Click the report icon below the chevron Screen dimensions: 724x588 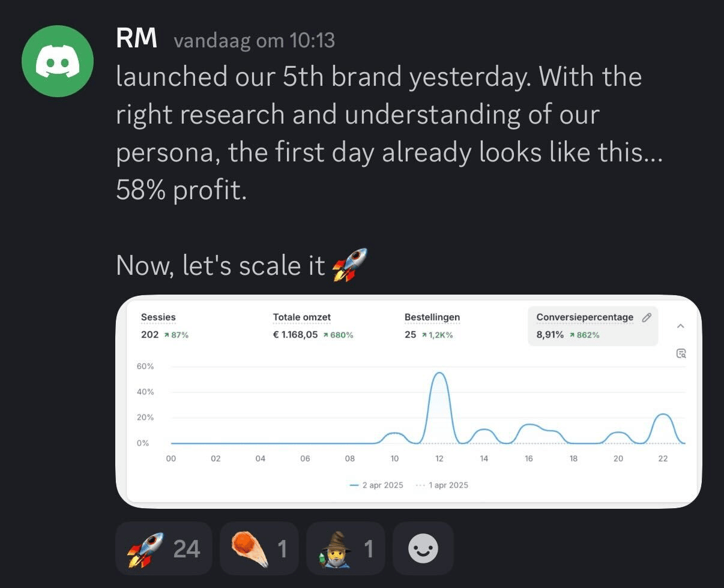click(x=681, y=353)
